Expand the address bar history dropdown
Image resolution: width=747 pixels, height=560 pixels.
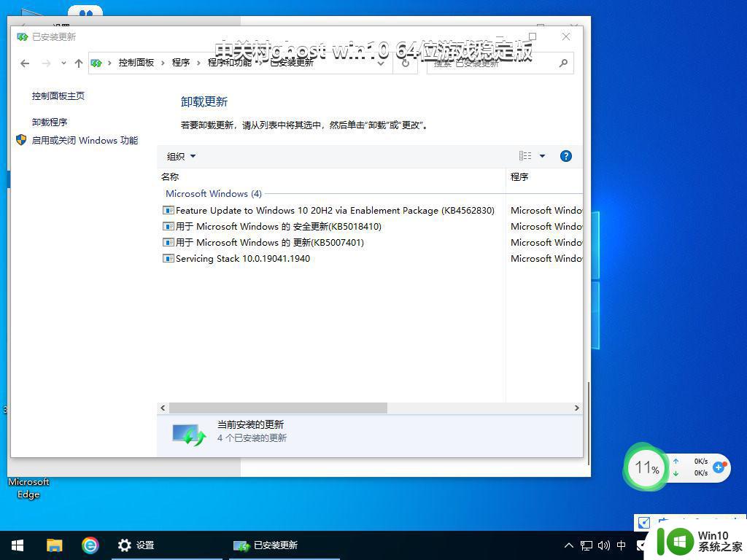[381, 63]
